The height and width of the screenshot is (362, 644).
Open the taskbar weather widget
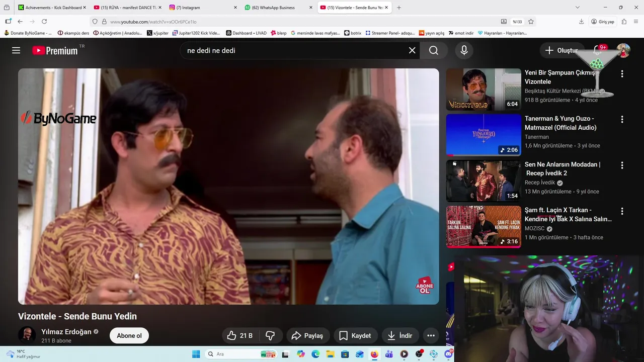(23, 354)
